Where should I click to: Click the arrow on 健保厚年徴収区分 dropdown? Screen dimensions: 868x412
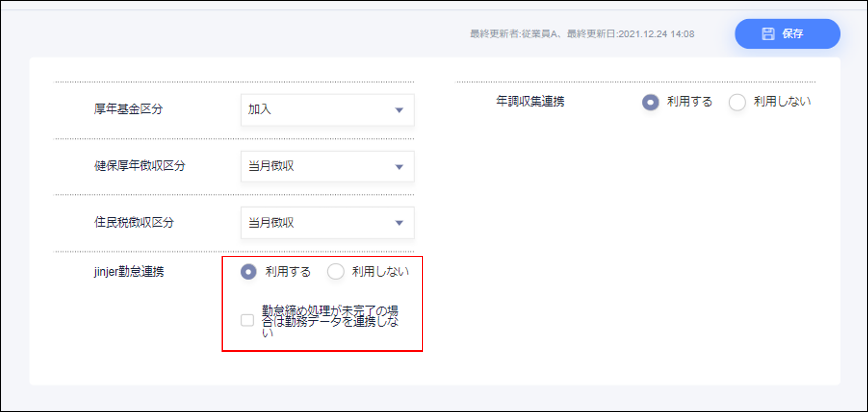(x=399, y=167)
